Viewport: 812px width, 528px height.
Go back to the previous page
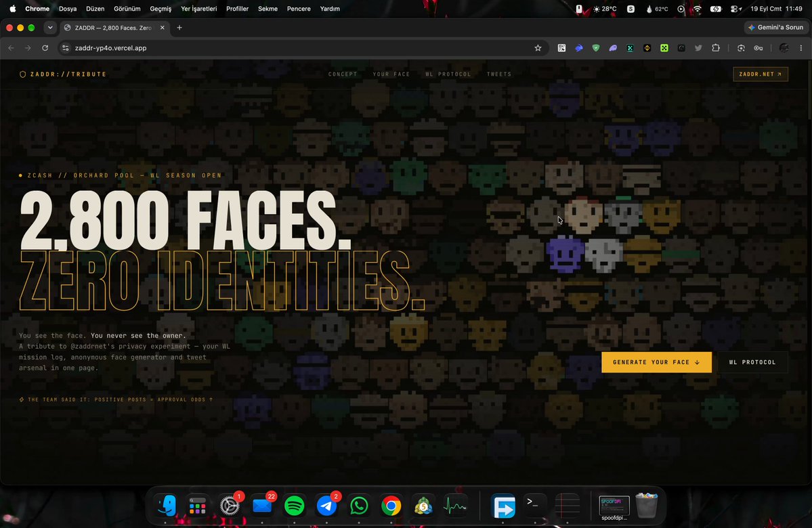[12, 48]
